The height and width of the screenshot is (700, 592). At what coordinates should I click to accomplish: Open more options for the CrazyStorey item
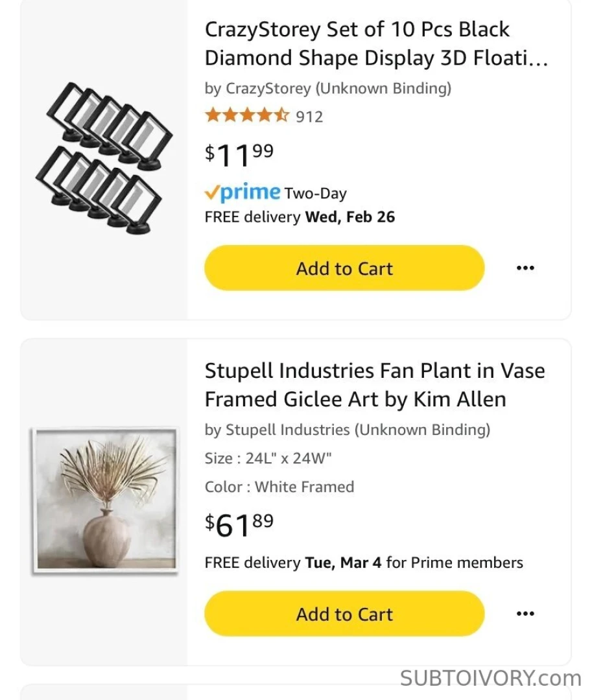(x=525, y=268)
